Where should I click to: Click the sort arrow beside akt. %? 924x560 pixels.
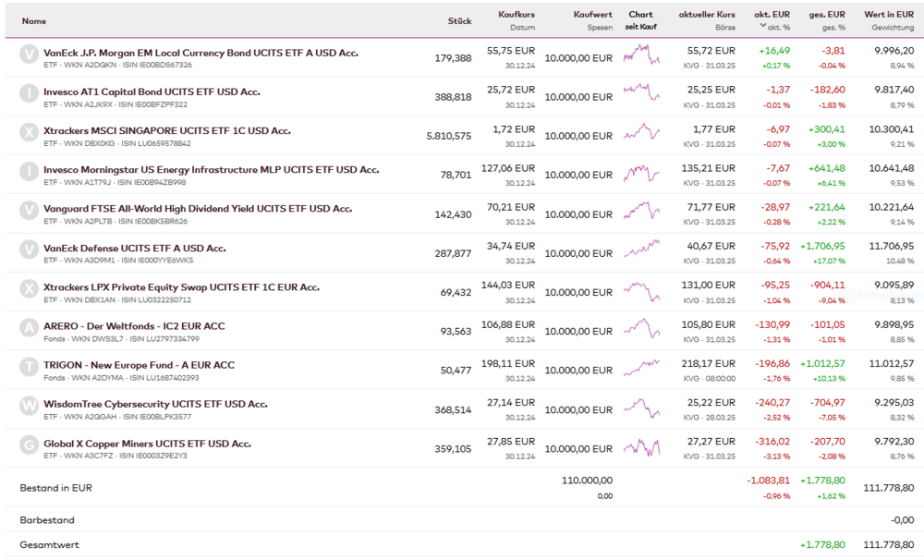[763, 26]
